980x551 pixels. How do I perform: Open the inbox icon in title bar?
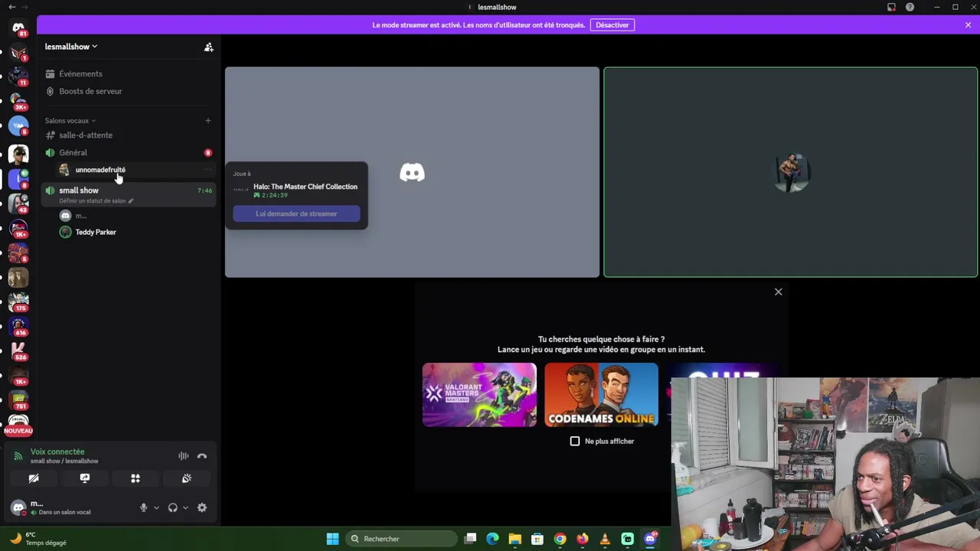coord(891,7)
